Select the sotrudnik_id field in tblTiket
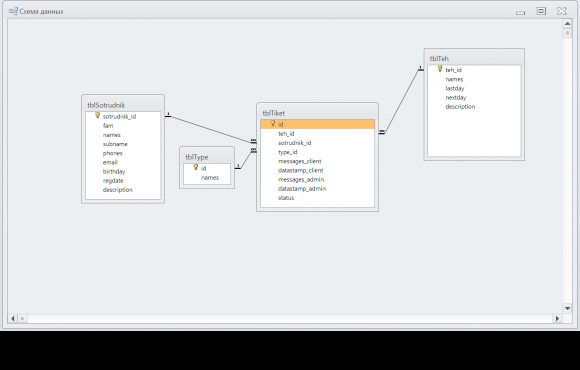The height and width of the screenshot is (370, 580). click(x=317, y=143)
